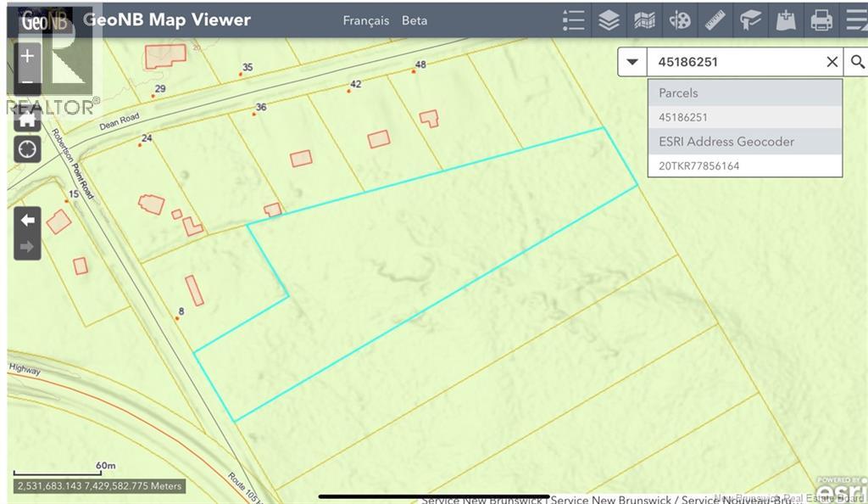
Task: Open the Beta link
Action: pyautogui.click(x=415, y=20)
